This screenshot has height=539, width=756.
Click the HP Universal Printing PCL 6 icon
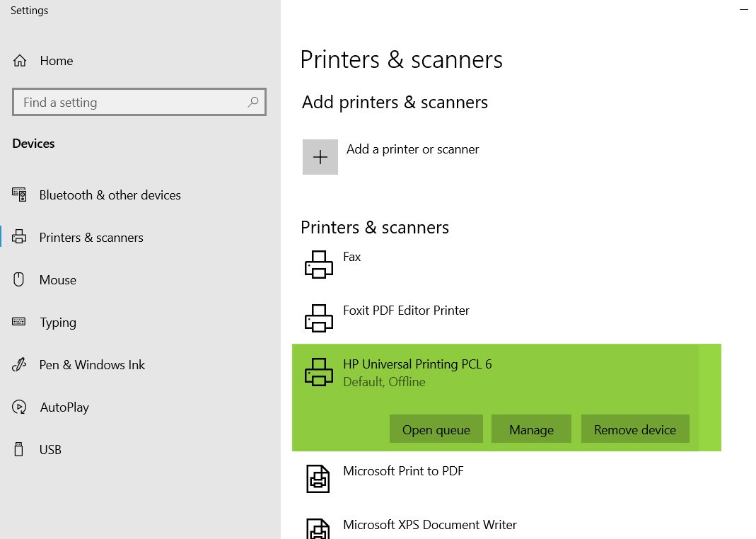(x=319, y=371)
